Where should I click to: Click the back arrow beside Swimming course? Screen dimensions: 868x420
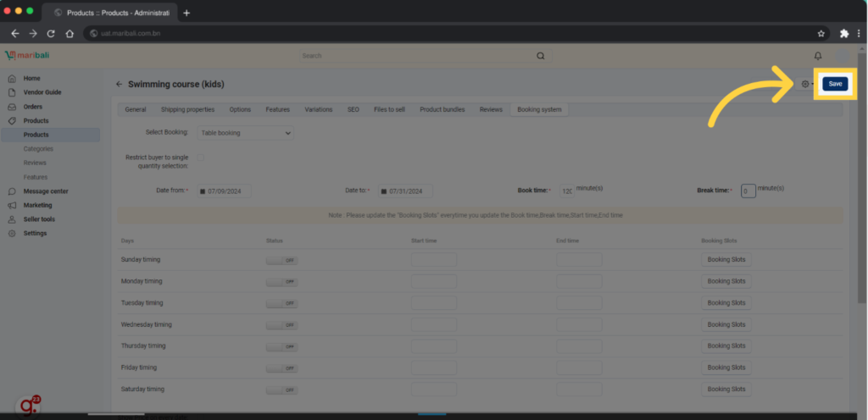[119, 85]
